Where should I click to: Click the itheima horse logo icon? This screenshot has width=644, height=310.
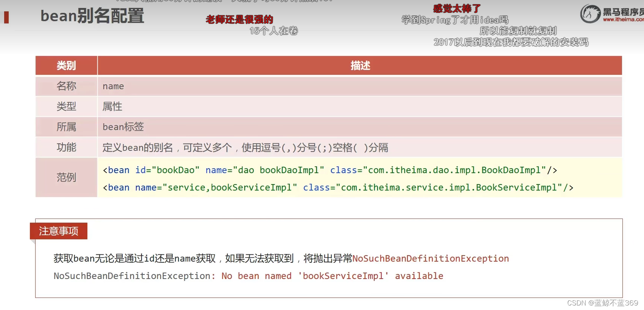pyautogui.click(x=591, y=14)
